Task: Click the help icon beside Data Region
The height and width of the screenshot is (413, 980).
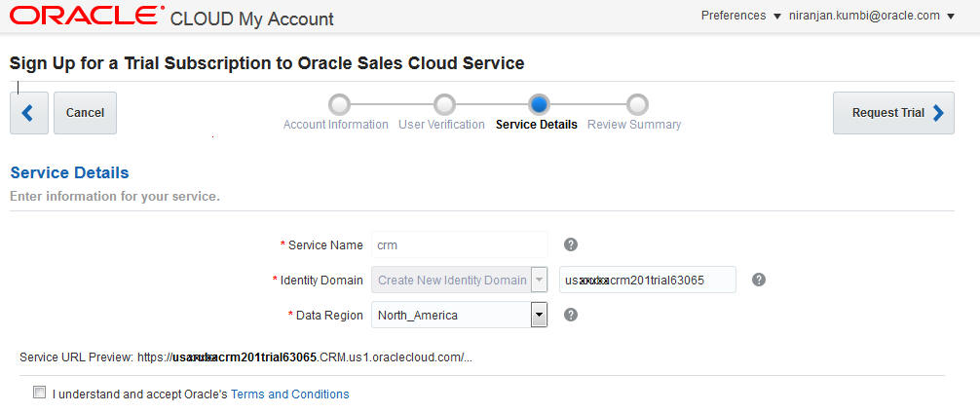Action: (x=572, y=315)
